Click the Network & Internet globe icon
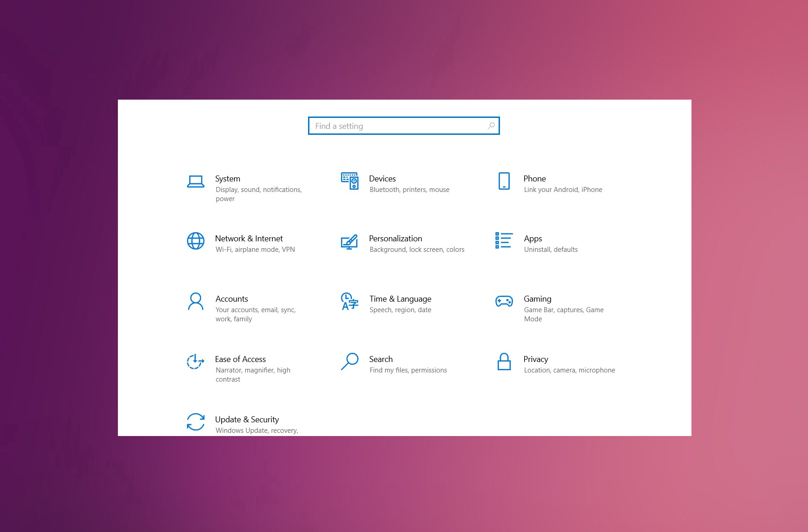 (196, 241)
